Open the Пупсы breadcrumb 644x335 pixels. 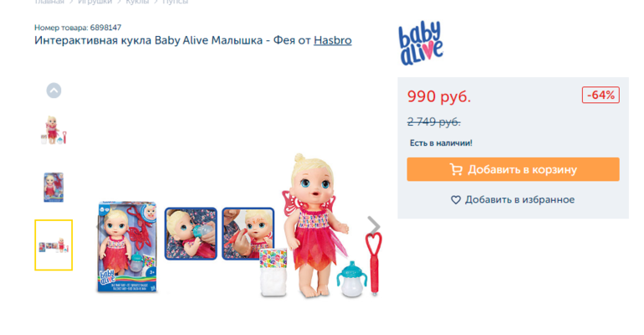point(176,2)
